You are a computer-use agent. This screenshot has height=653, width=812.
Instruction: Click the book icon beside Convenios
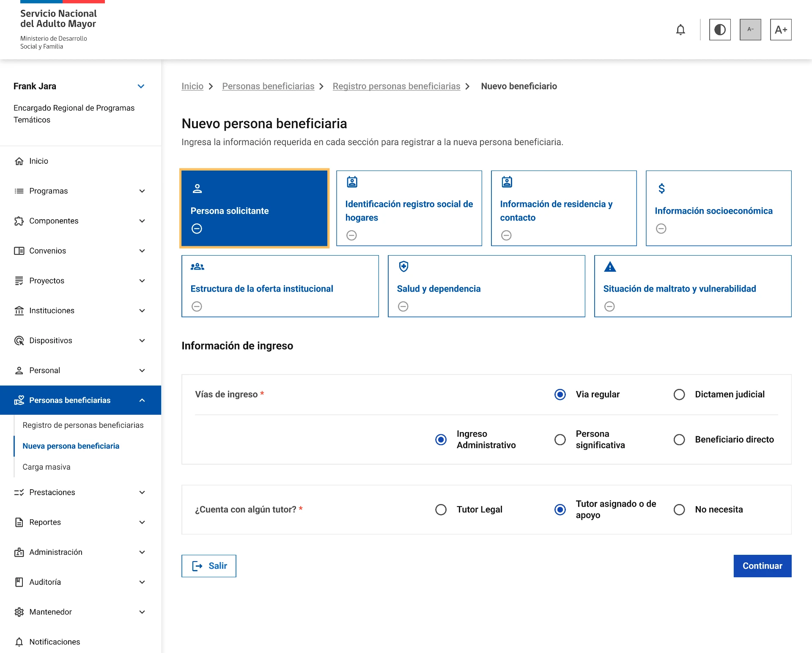coord(19,251)
